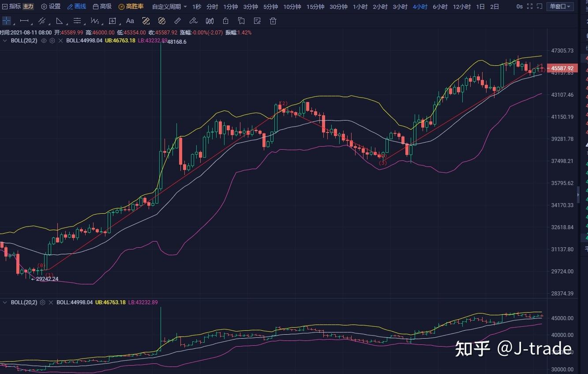Switch to the 1秒 timeframe
This screenshot has width=588, height=374.
197,7
